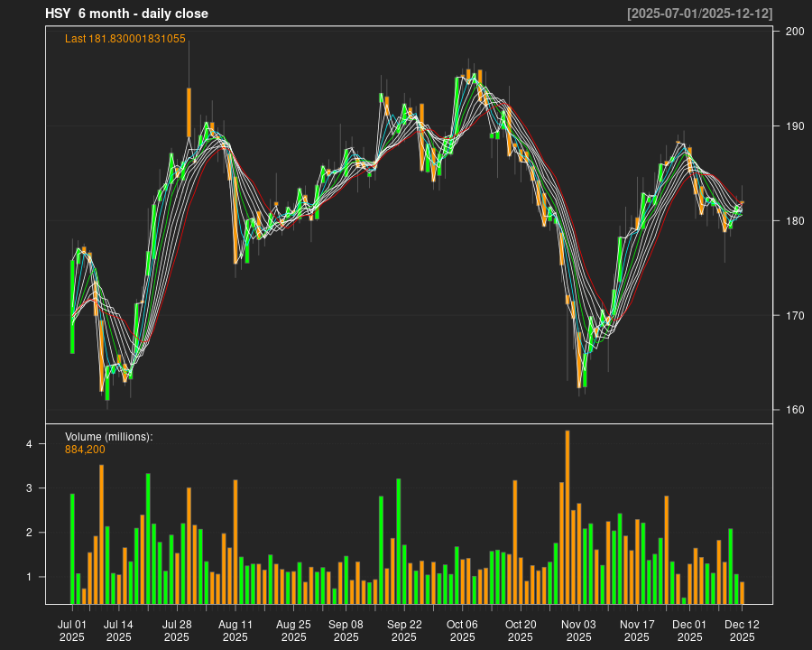812x650 pixels.
Task: Click the 1 tick on volume axis
Action: coord(29,577)
